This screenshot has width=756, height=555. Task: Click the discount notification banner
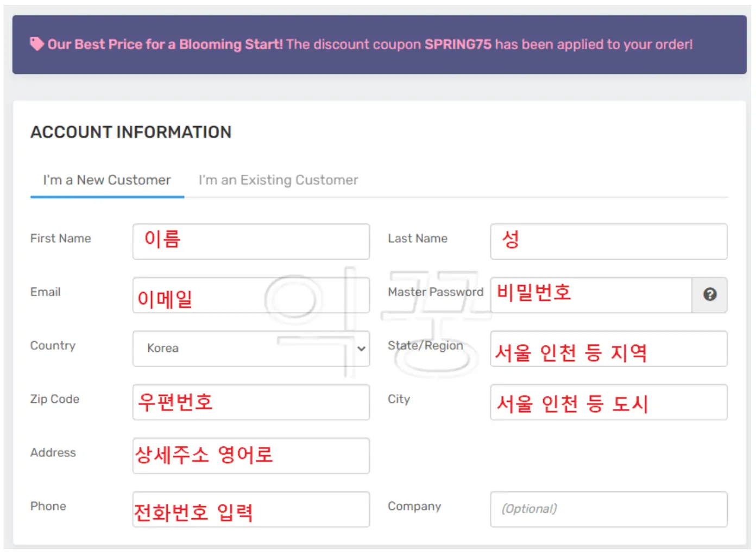tap(379, 44)
